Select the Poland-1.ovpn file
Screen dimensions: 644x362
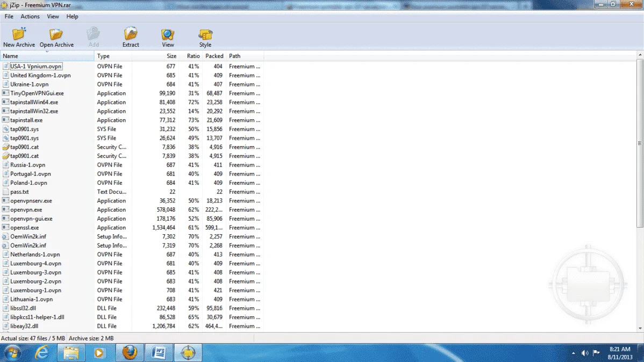(x=28, y=183)
